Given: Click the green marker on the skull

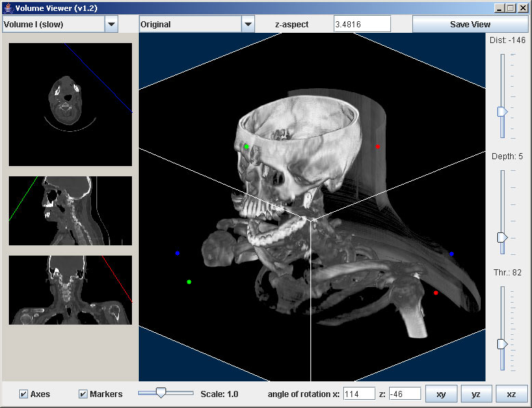Looking at the screenshot, I should (247, 146).
